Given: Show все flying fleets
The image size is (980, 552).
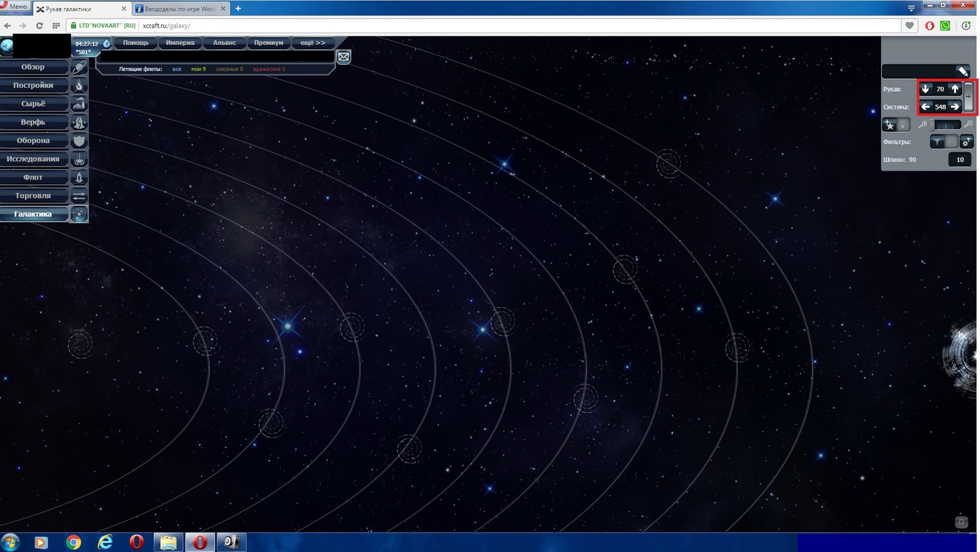Looking at the screenshot, I should [177, 69].
